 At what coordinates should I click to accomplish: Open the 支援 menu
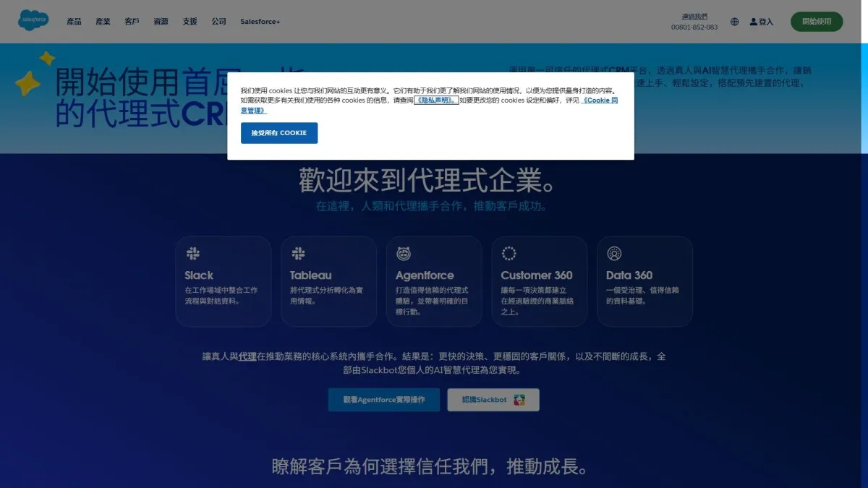coord(190,22)
